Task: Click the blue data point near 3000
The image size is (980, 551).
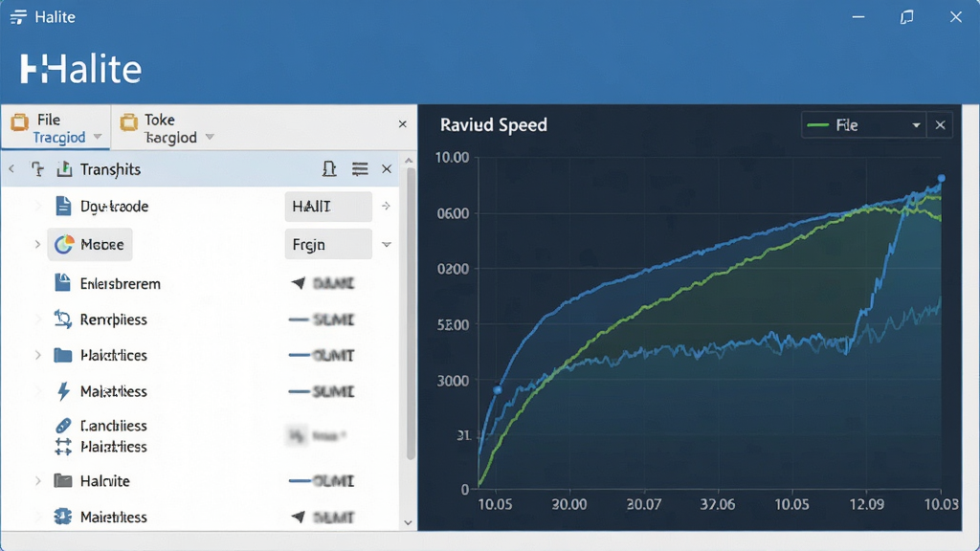Action: (498, 390)
